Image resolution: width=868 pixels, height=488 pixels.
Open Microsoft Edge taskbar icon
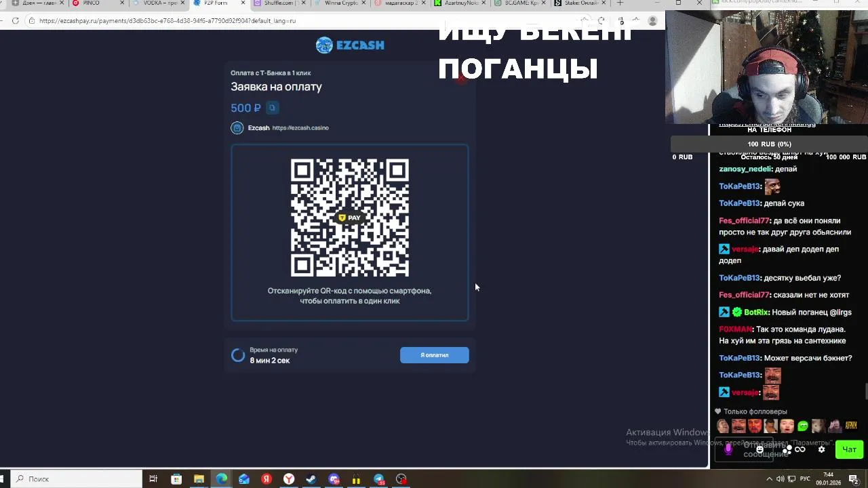pos(222,479)
